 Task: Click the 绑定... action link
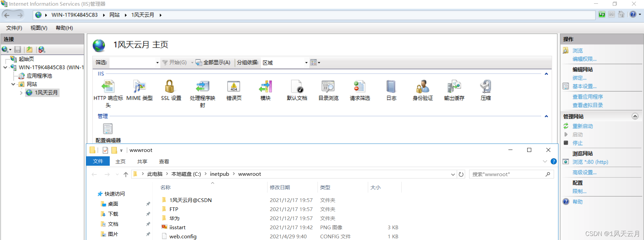[x=579, y=78]
